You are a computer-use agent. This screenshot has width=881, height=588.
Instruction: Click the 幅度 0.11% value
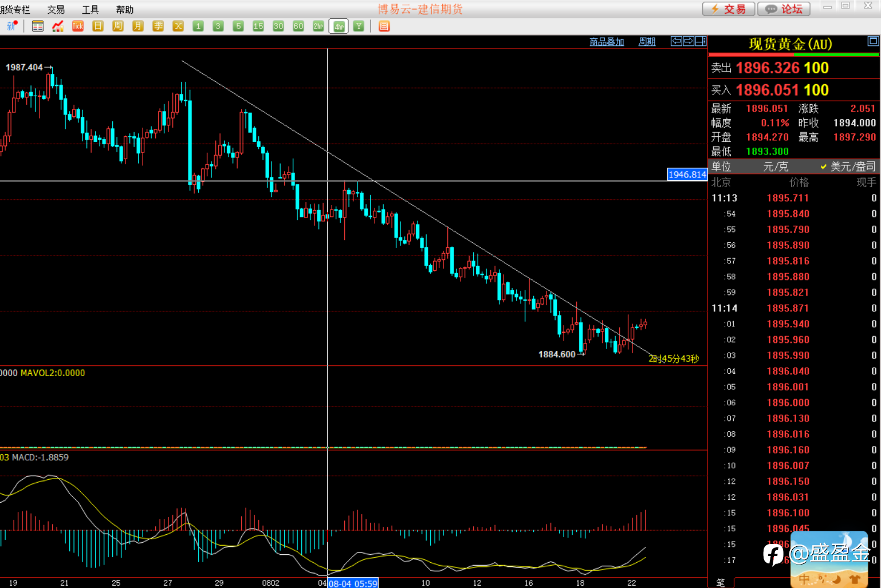(x=775, y=123)
